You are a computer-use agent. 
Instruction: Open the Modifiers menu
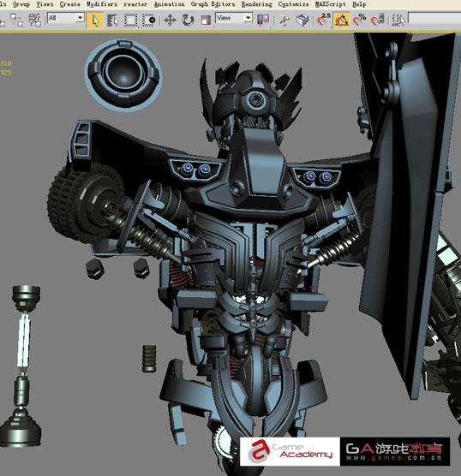point(102,4)
